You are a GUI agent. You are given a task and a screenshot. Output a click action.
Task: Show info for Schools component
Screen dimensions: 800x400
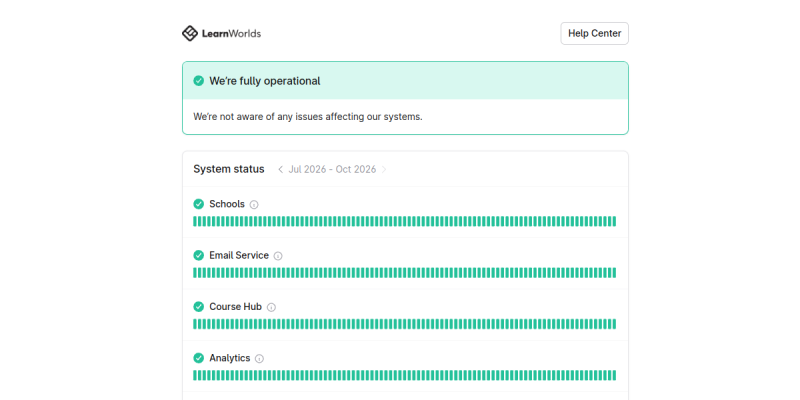(254, 205)
